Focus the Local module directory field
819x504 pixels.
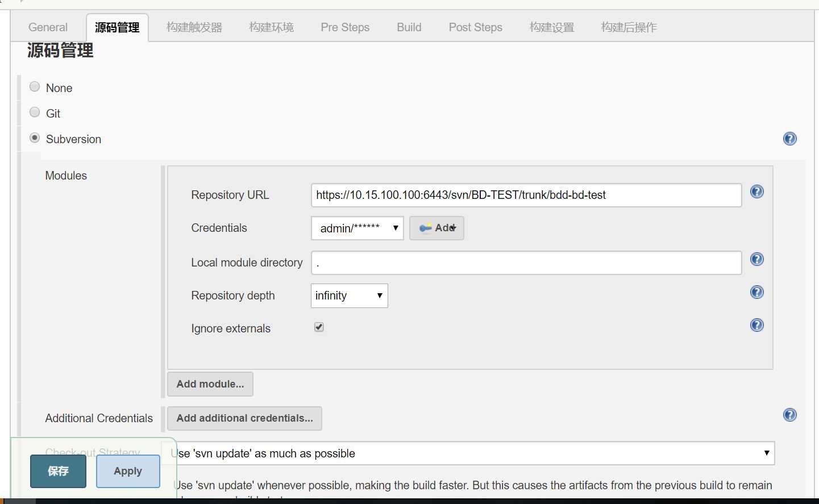(x=526, y=263)
